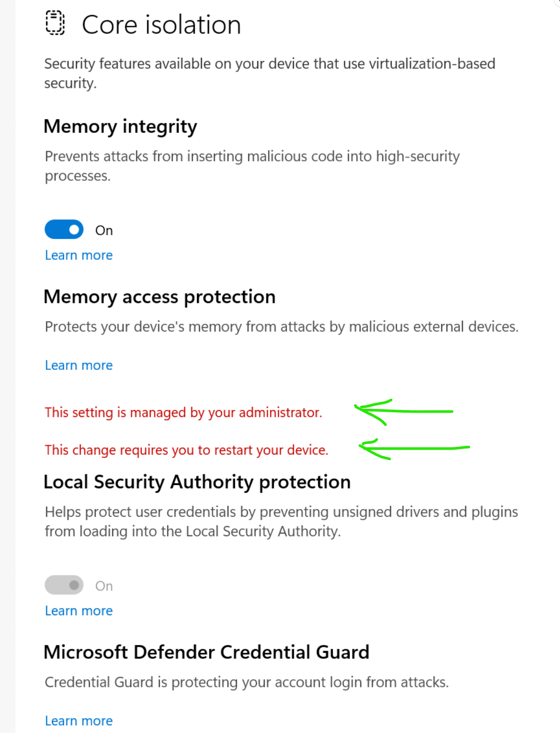The image size is (560, 733).
Task: Click the greyed-out Local Security Authority toggle
Action: click(x=64, y=585)
